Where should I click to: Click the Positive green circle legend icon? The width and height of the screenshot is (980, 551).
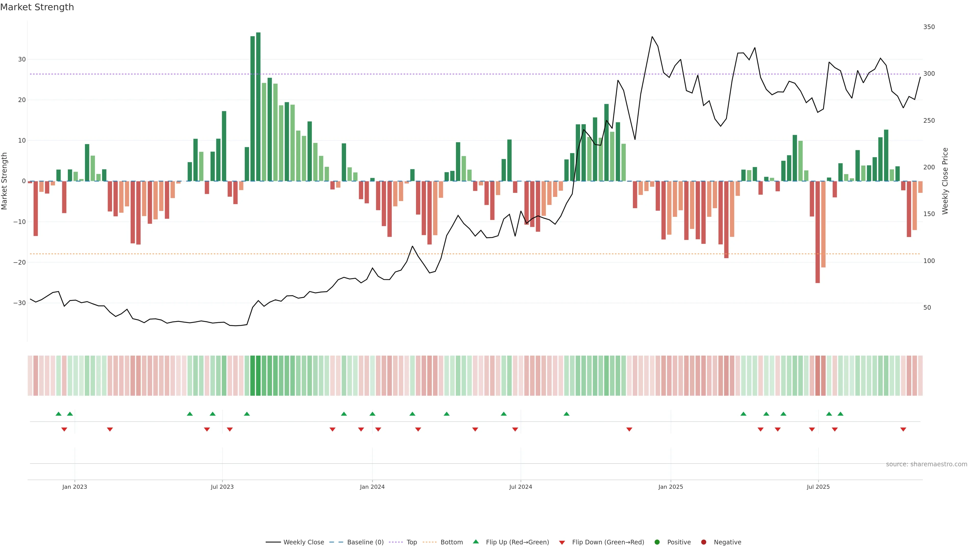[657, 542]
